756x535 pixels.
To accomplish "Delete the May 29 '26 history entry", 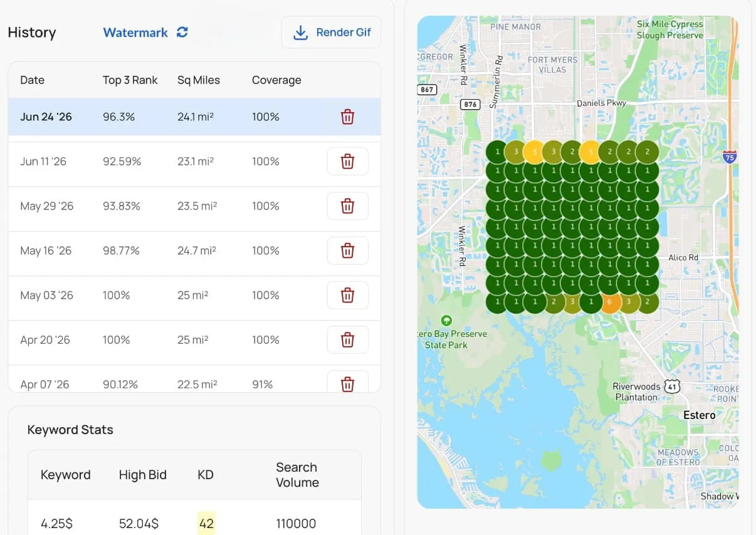I will [347, 206].
